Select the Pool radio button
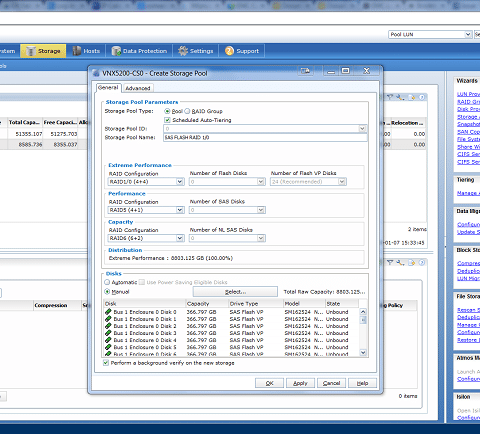Screen dimensions: 480x434 pos(167,111)
